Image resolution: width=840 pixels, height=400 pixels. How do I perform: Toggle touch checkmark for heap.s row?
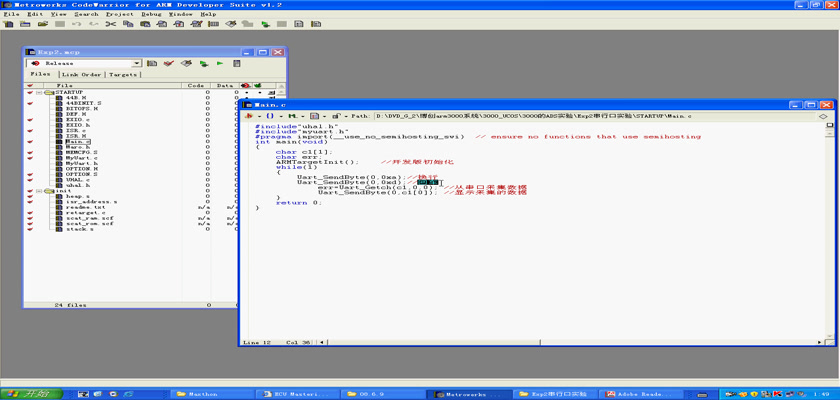point(29,196)
